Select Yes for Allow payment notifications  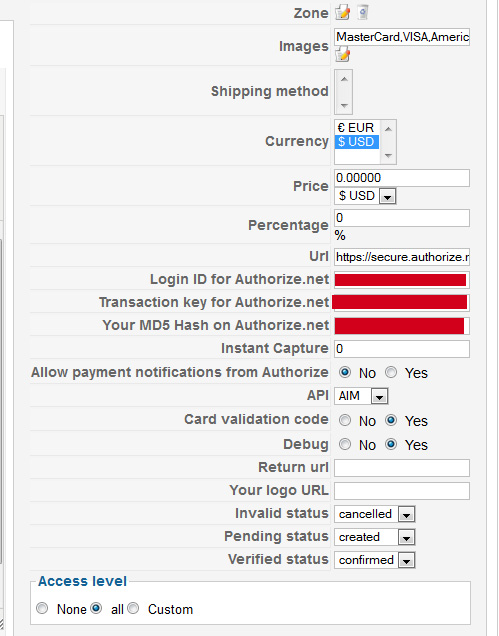391,372
